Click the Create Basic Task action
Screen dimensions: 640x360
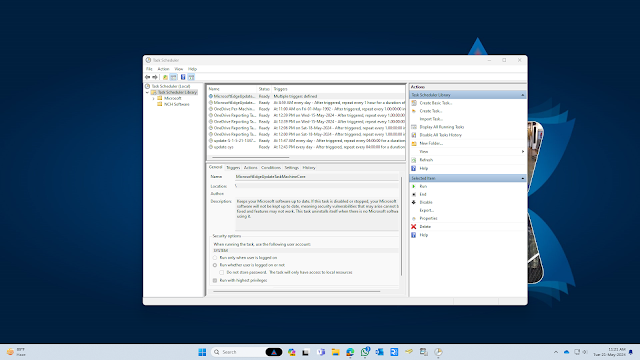[436, 103]
